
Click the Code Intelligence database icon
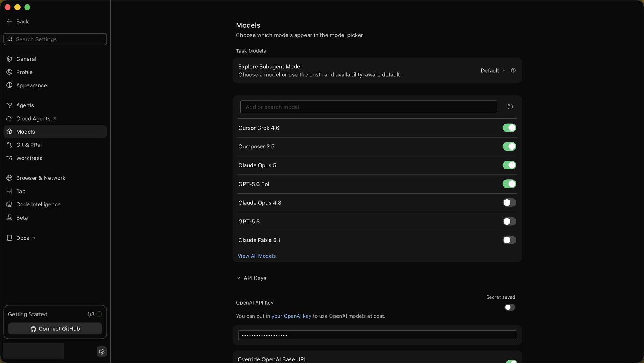9,204
